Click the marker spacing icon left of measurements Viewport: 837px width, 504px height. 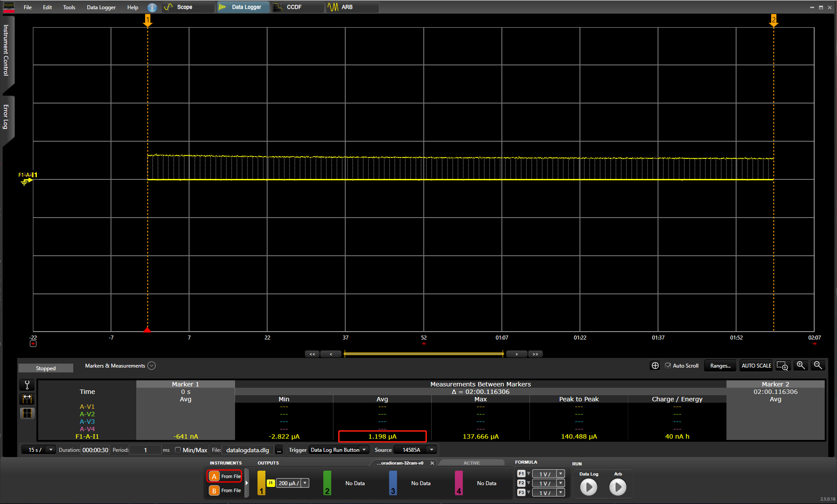click(x=27, y=399)
